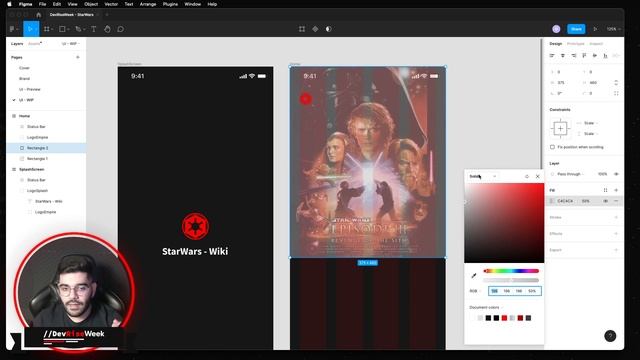
Task: Switch to the Prototype tab
Action: 576,44
